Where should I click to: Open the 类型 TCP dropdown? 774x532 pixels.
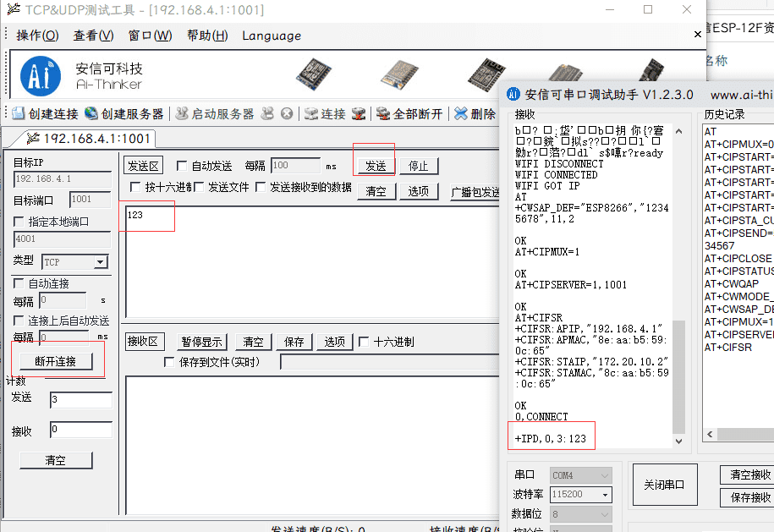click(x=101, y=263)
